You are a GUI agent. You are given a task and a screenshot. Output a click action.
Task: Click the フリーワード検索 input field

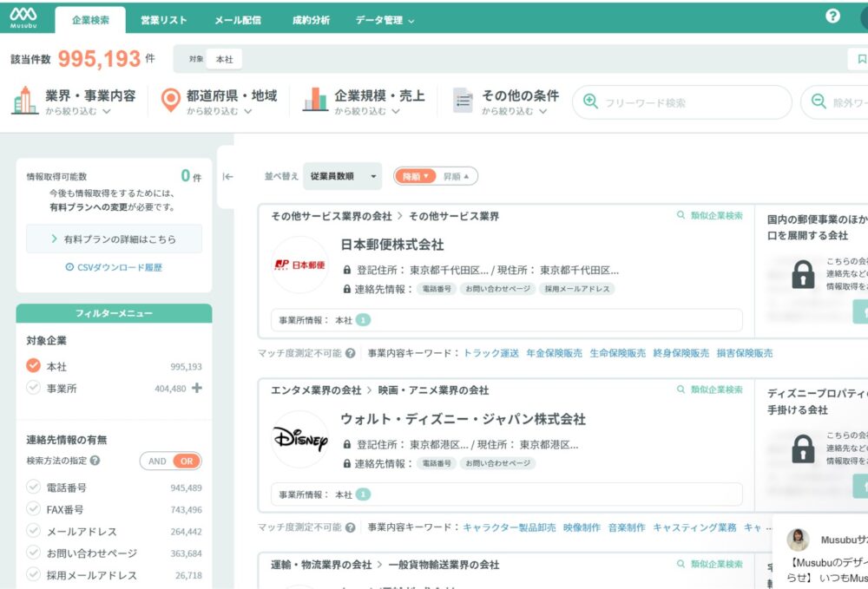(682, 101)
